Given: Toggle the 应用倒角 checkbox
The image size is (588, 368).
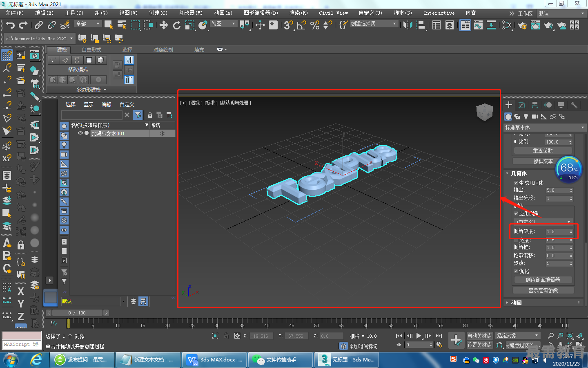Looking at the screenshot, I should (x=516, y=213).
